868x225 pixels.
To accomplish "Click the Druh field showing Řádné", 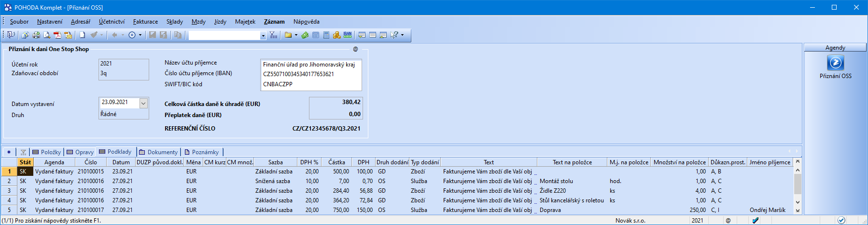I will tap(124, 114).
